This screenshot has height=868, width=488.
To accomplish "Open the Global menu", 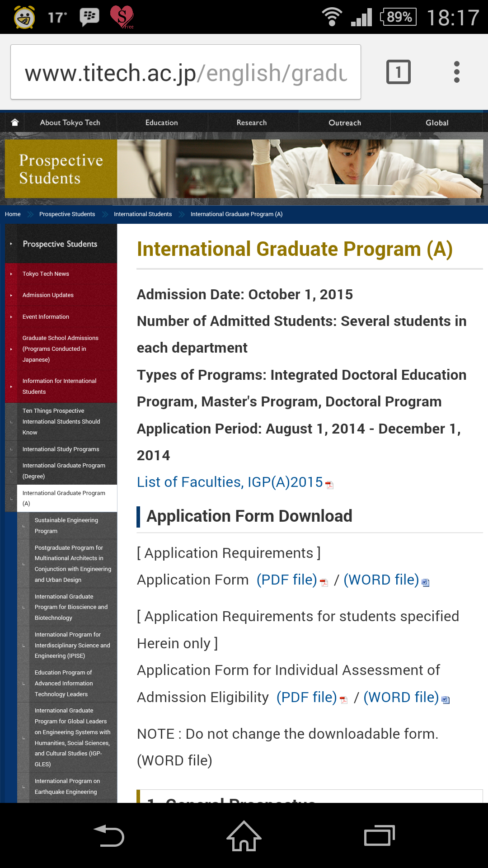I will coord(437,123).
